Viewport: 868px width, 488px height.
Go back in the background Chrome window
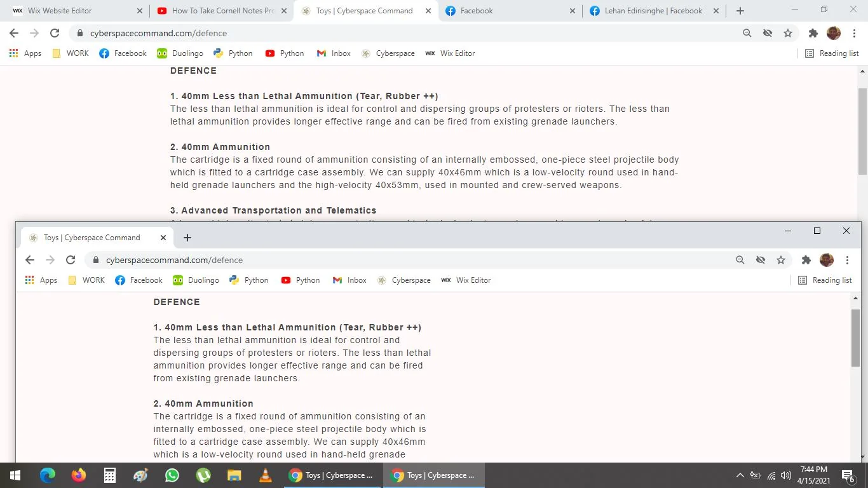coord(14,33)
